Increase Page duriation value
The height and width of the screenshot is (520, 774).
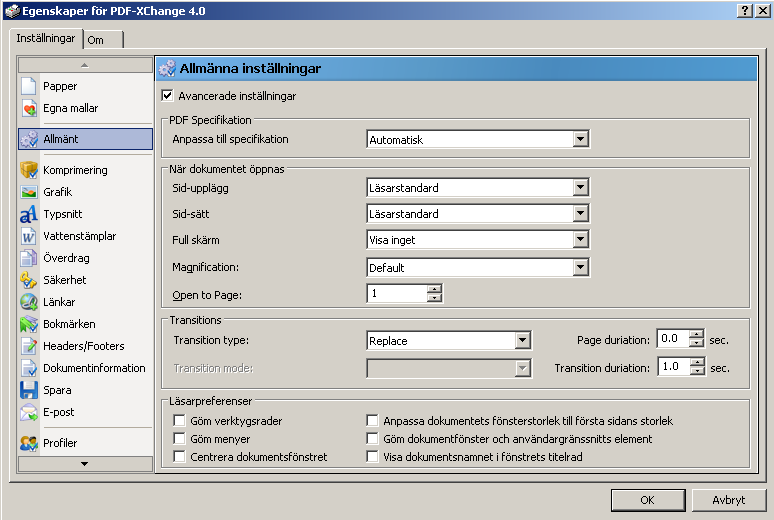tap(697, 334)
